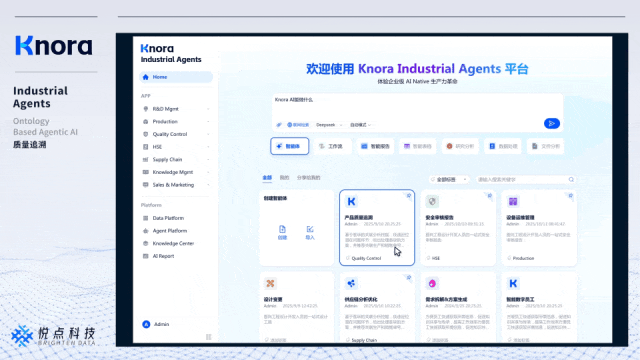
Task: Toggle pin on the Supply Chain card
Action: pyautogui.click(x=409, y=278)
